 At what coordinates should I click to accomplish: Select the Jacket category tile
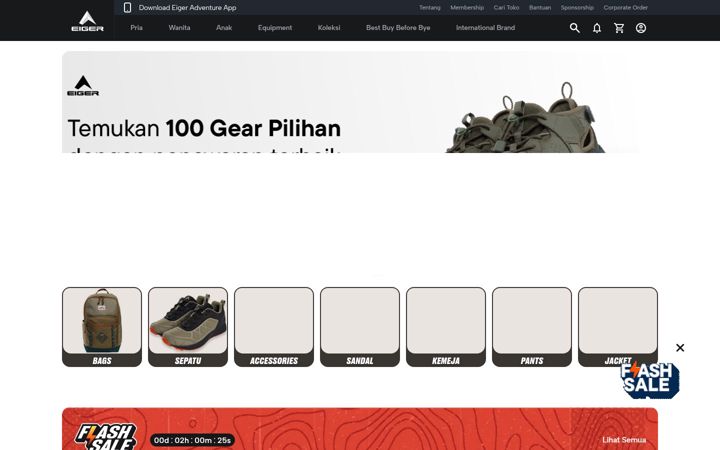pyautogui.click(x=618, y=327)
